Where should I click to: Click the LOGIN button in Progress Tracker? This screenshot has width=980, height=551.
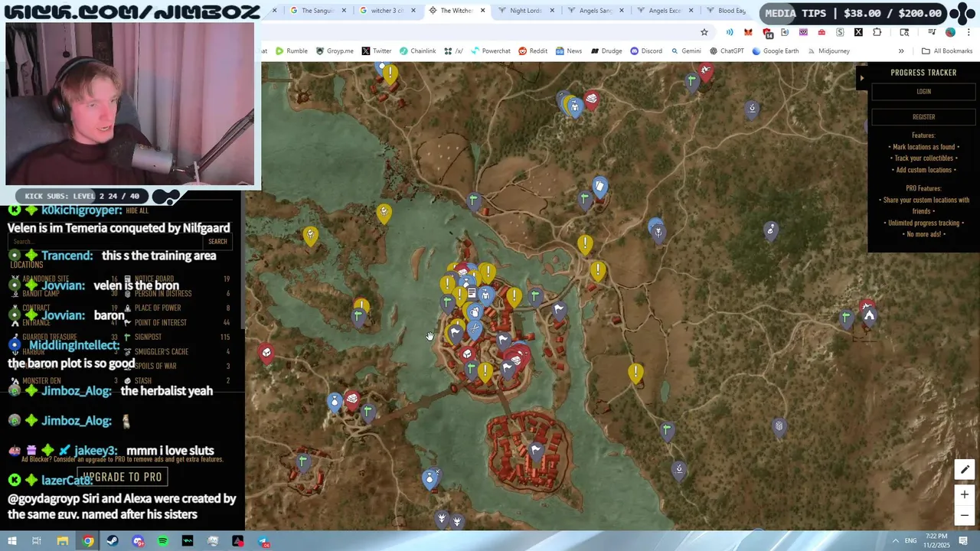(923, 92)
